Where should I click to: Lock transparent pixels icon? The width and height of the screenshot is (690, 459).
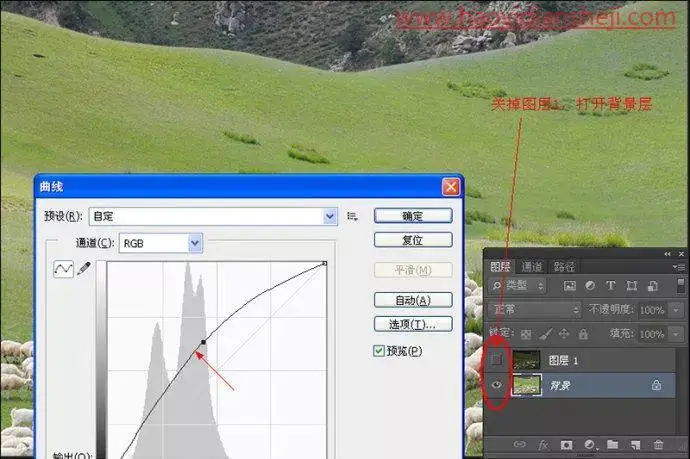click(x=526, y=334)
